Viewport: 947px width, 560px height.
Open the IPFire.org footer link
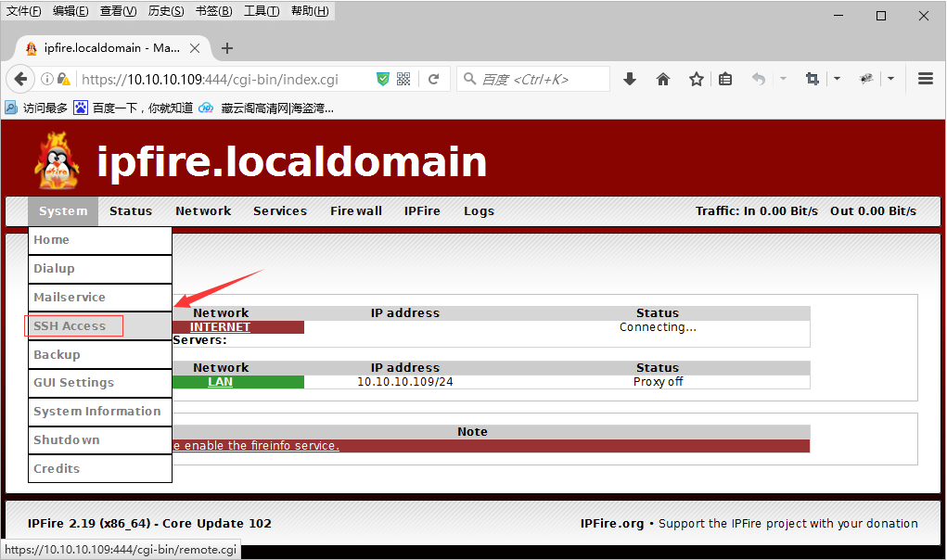tap(612, 524)
